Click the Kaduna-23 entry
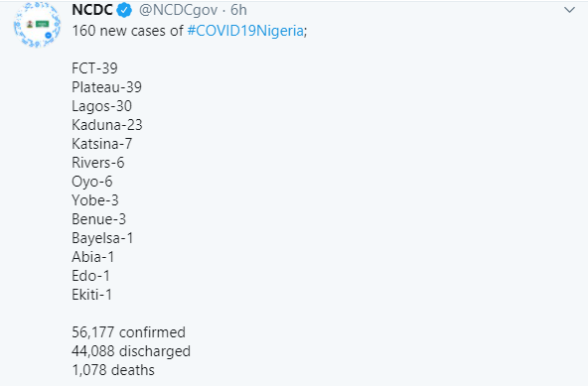Viewport: 588px width, 386px height. (107, 125)
